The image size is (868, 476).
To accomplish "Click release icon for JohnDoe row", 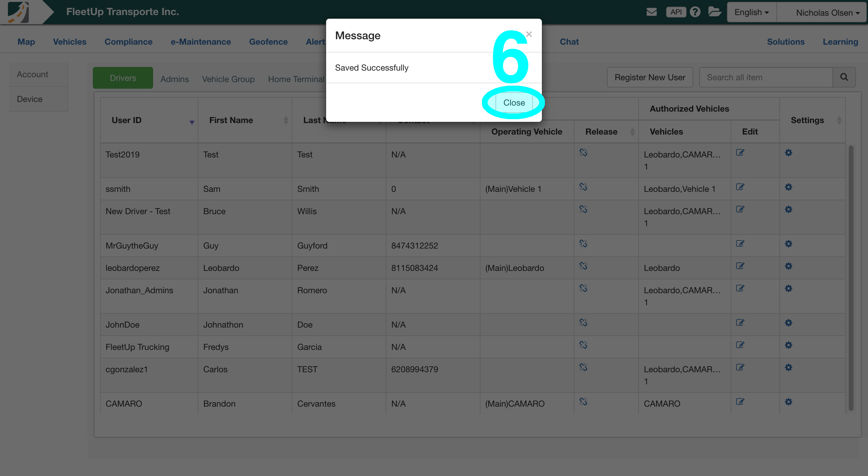I will pyautogui.click(x=583, y=322).
